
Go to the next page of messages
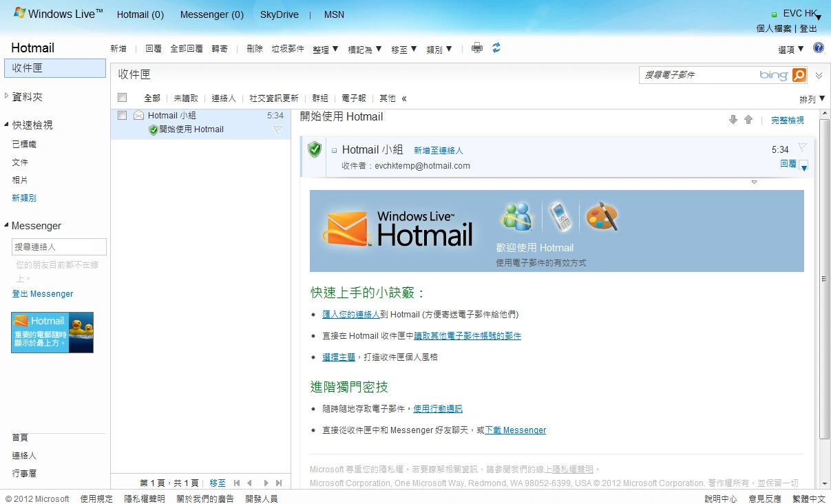point(266,483)
